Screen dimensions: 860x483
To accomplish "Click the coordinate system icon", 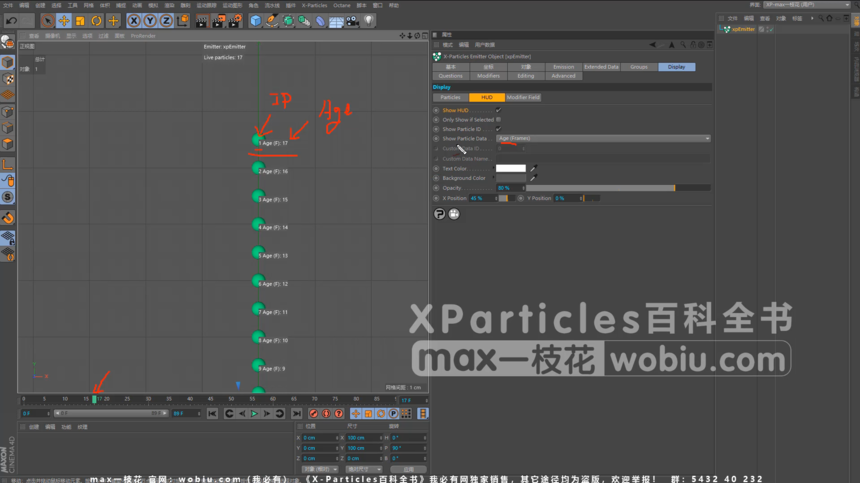I will click(183, 21).
